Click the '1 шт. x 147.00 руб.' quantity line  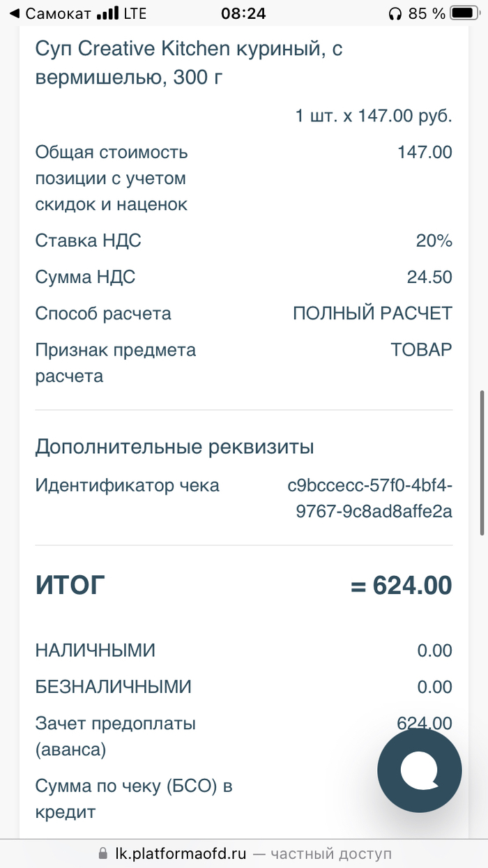[x=374, y=116]
